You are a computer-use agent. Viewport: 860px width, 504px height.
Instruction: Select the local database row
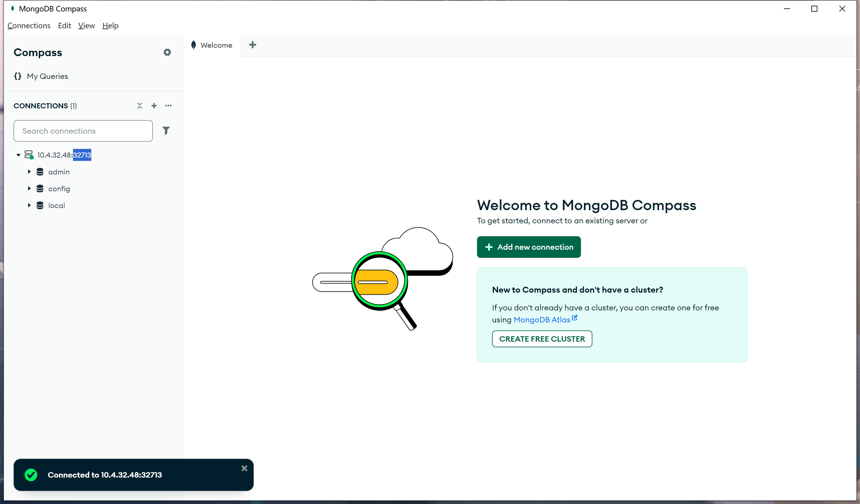click(94, 205)
